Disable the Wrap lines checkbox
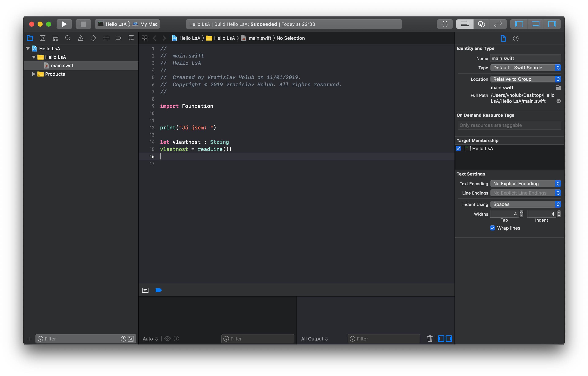Viewport: 588px width, 376px height. click(x=492, y=228)
